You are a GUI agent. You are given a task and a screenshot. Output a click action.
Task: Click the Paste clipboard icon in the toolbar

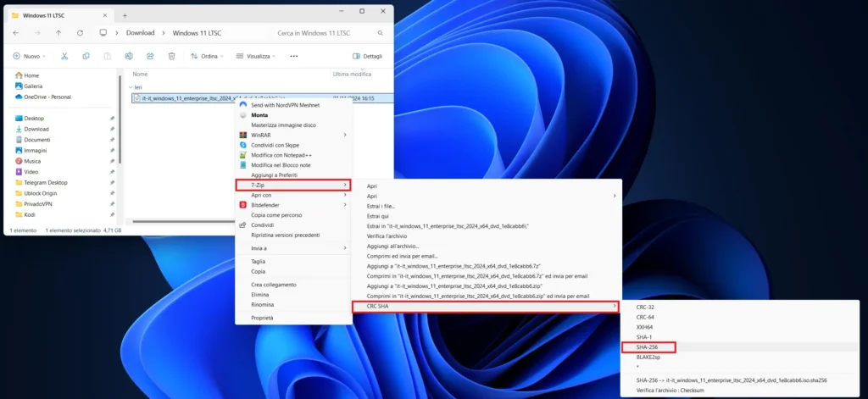[108, 56]
